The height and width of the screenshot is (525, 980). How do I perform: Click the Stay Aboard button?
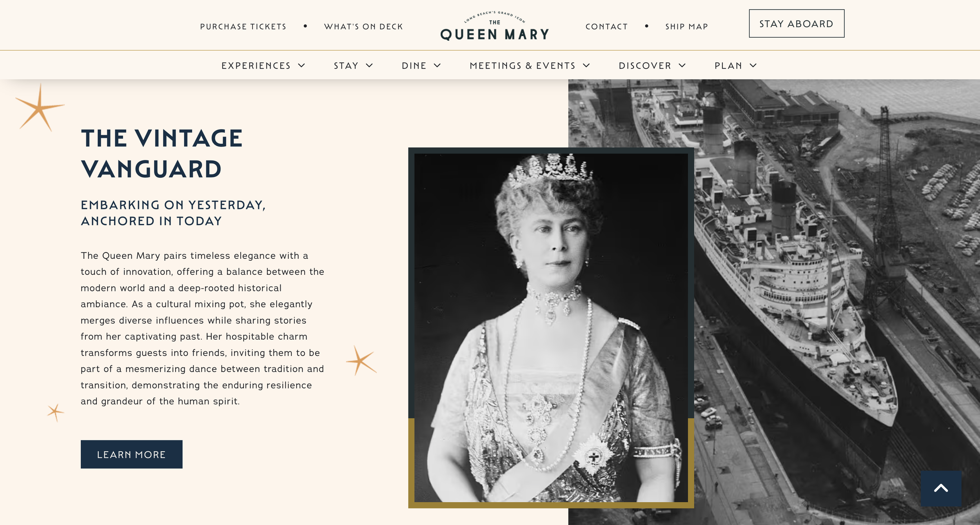[x=797, y=24]
